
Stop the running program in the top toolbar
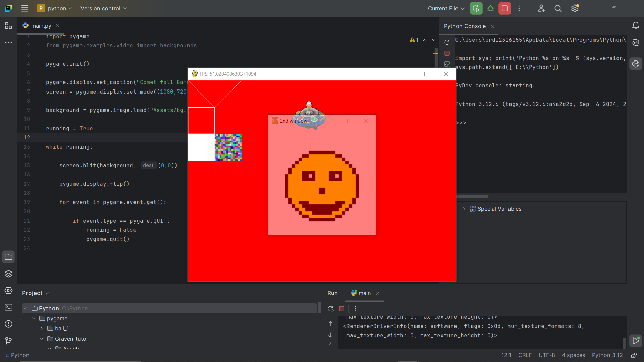pos(504,8)
